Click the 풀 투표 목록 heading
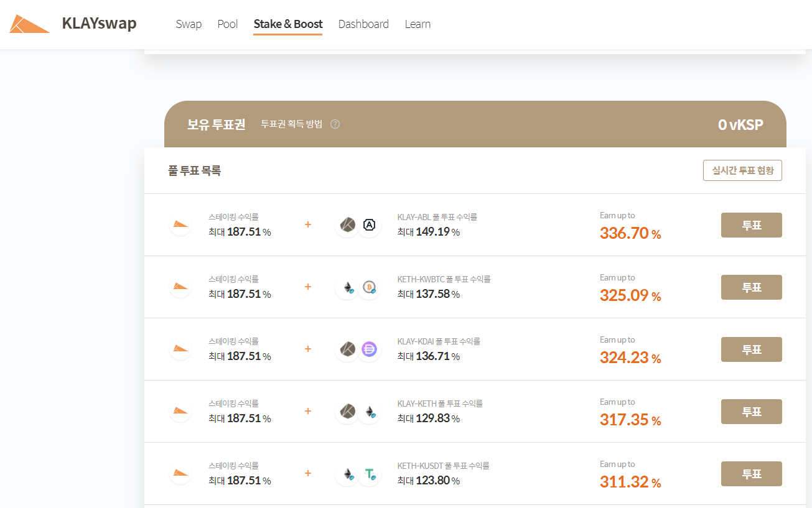Image resolution: width=812 pixels, height=508 pixels. (194, 170)
